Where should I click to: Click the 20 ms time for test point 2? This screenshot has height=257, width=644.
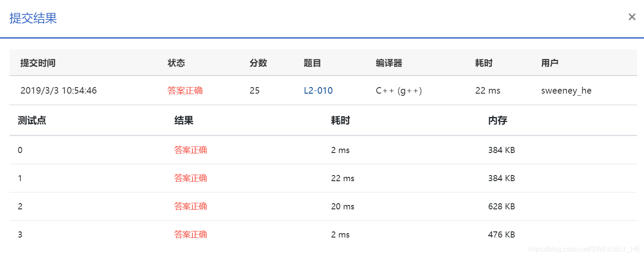[x=342, y=206]
